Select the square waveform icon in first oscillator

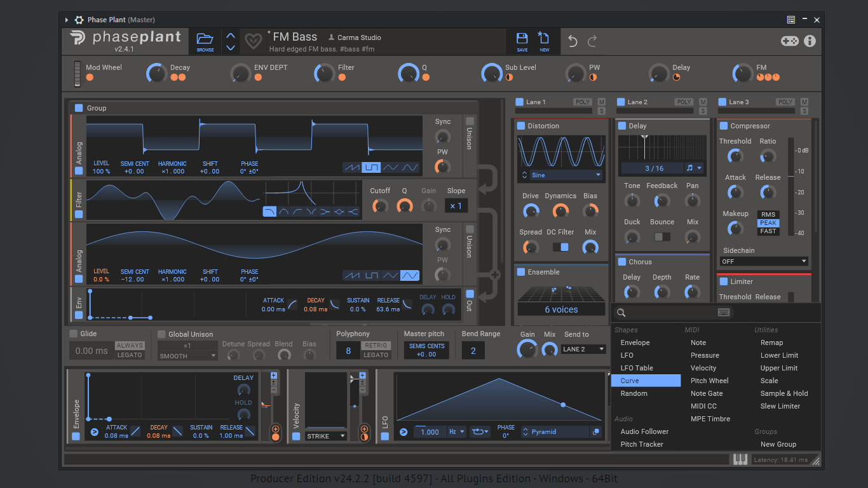(x=371, y=168)
